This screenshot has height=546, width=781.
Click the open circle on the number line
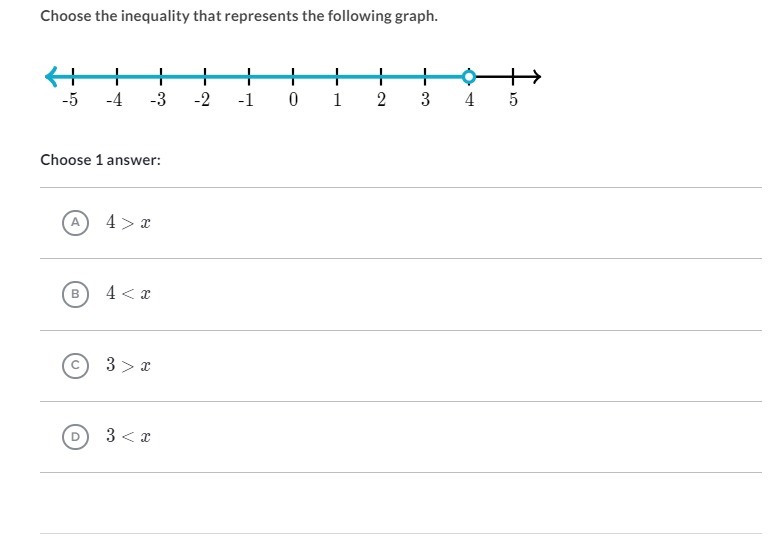pyautogui.click(x=468, y=76)
